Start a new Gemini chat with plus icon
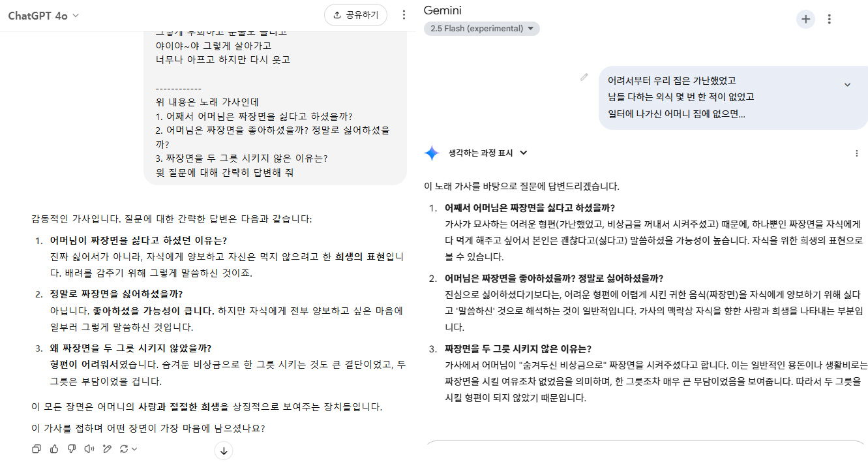 [x=805, y=19]
